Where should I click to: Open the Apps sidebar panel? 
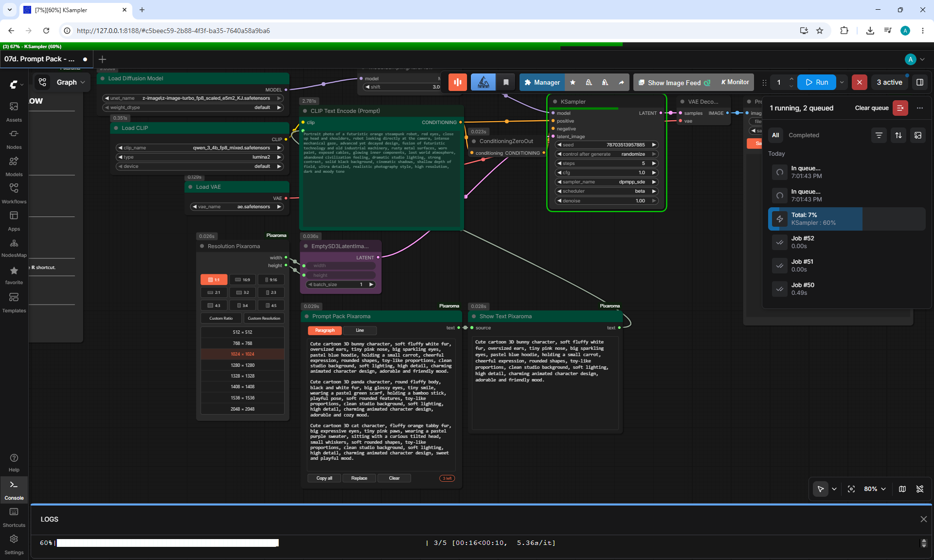(x=14, y=220)
